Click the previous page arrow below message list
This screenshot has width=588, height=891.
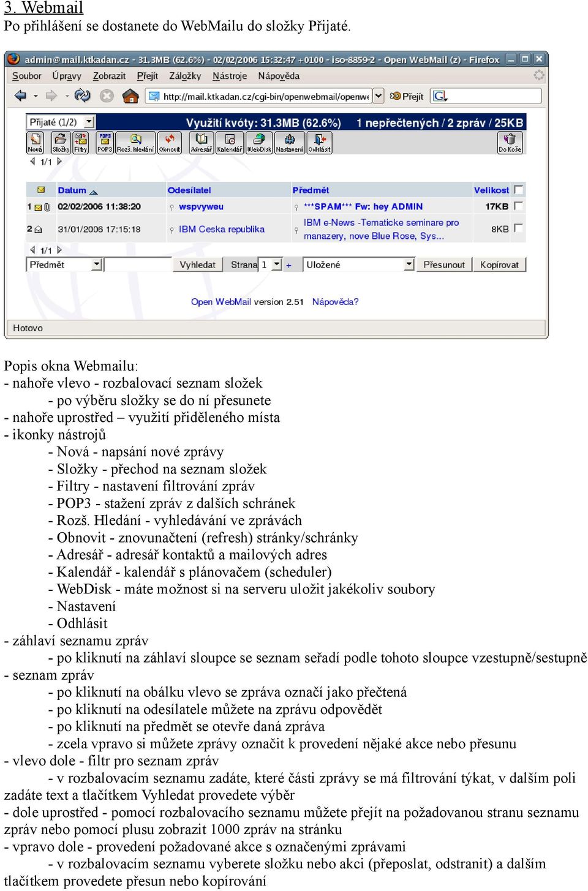pos(32,250)
